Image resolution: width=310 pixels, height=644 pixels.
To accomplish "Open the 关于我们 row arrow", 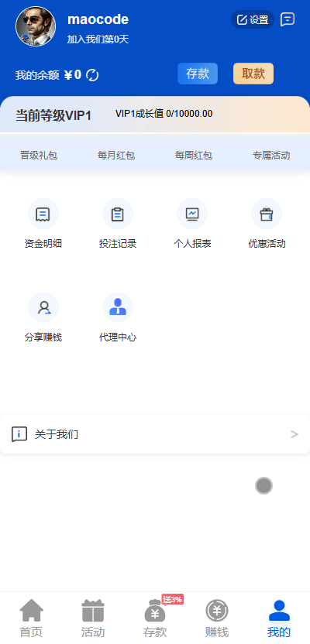I will tap(294, 434).
